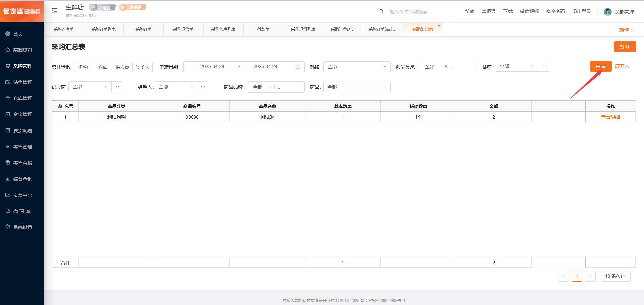This screenshot has height=305, width=644.
Task: Click the 微商城 shopping bag icon
Action: [8, 211]
